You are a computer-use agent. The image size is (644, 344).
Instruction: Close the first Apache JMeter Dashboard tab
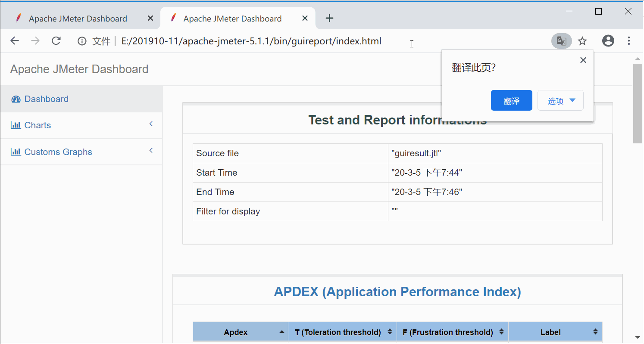click(150, 19)
